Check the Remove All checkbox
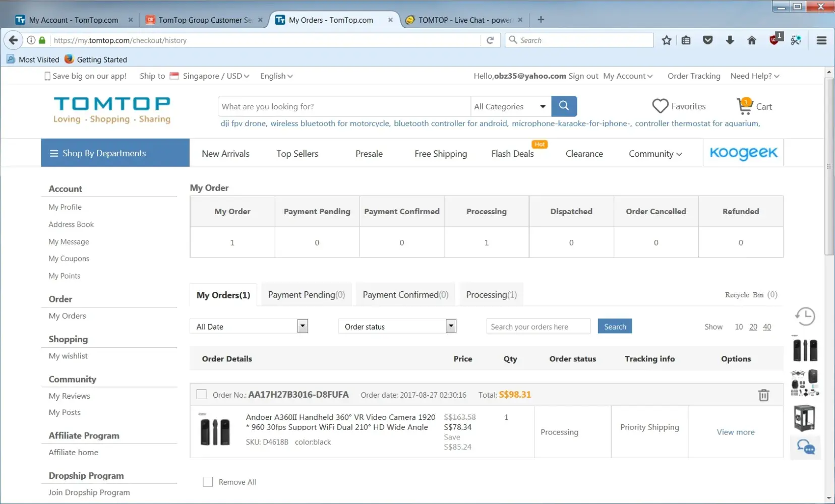This screenshot has height=504, width=835. pyautogui.click(x=208, y=482)
